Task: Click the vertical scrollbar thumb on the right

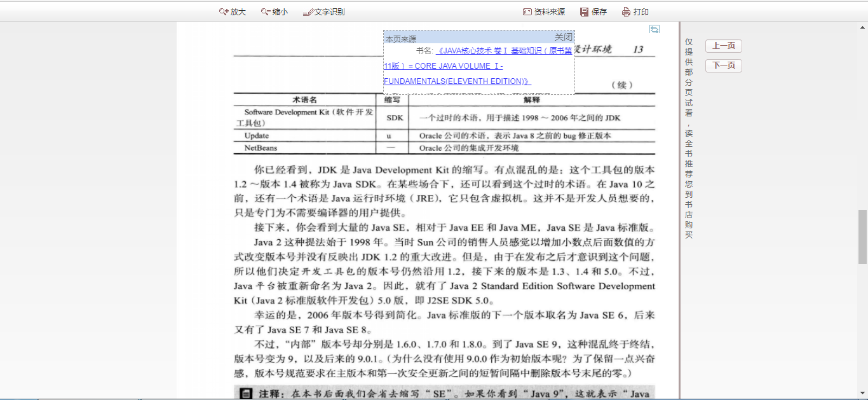Action: point(862,237)
